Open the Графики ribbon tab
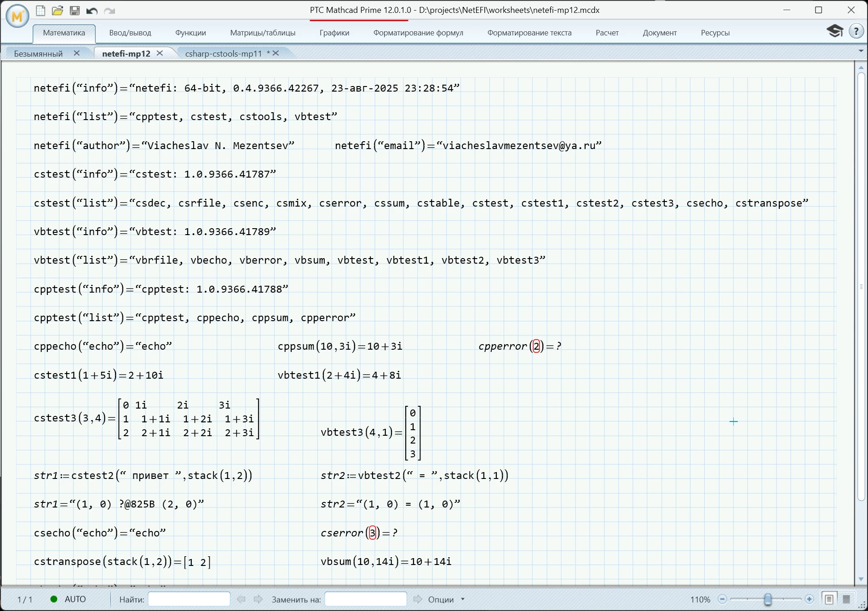The height and width of the screenshot is (611, 868). [334, 33]
